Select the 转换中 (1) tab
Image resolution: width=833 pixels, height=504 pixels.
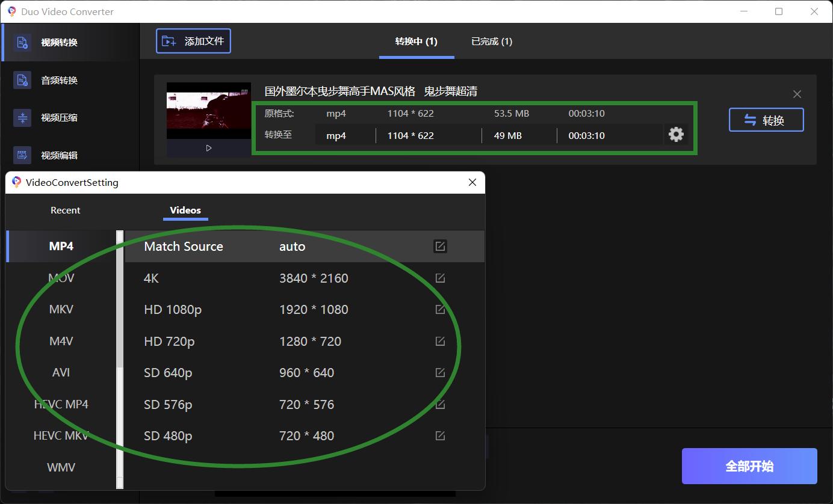pos(416,41)
